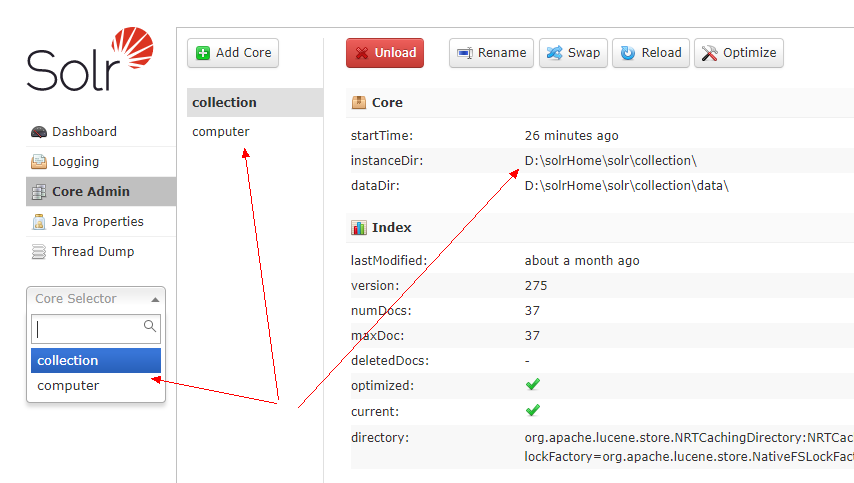Click the Core section heading
Screen dimensions: 854x483
(x=387, y=102)
